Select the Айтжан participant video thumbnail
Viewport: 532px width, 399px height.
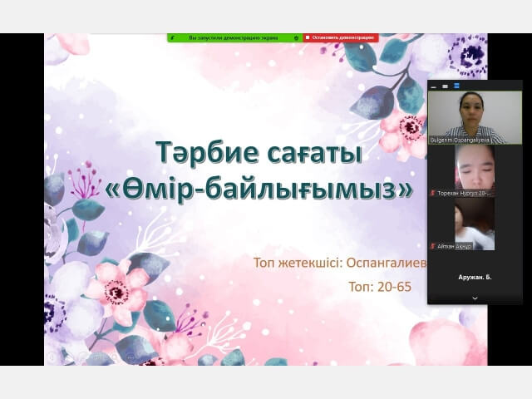(x=475, y=224)
